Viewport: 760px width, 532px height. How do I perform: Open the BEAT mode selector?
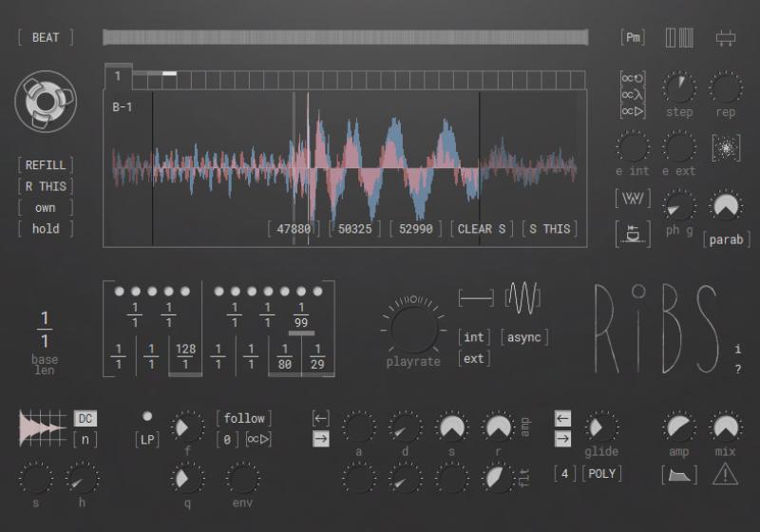[x=46, y=37]
